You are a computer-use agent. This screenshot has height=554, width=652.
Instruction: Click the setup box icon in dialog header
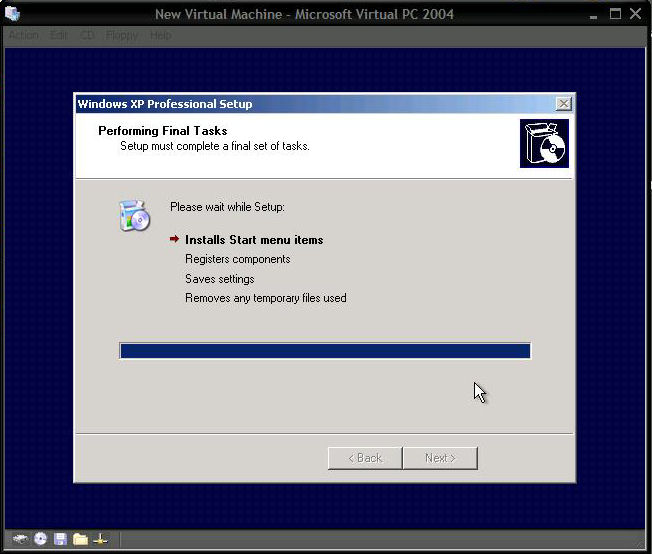pyautogui.click(x=544, y=143)
